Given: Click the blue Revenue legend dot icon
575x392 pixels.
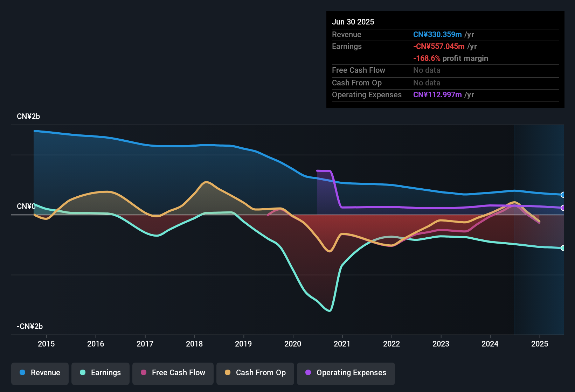Looking at the screenshot, I should (x=22, y=373).
